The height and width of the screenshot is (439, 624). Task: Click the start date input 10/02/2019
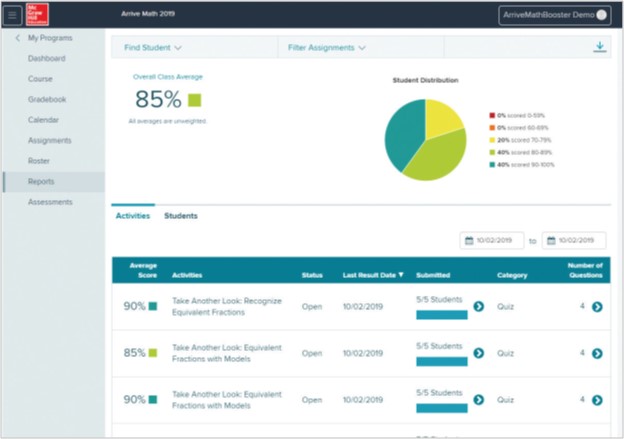coord(492,240)
